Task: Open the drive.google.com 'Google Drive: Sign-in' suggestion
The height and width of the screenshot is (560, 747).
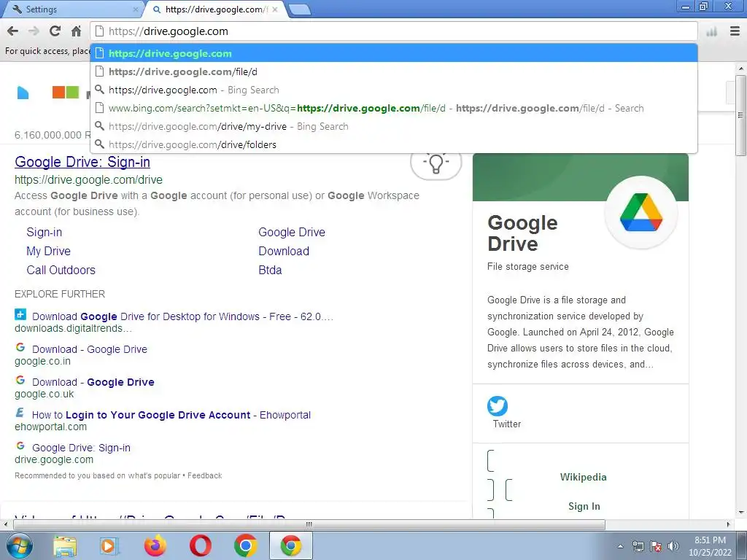Action: 81,448
